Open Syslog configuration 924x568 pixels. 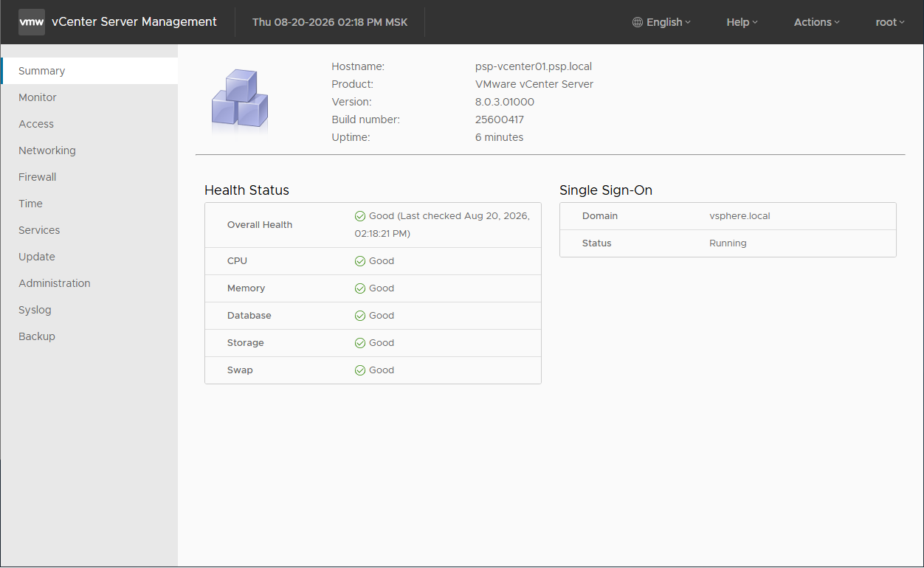[x=89, y=310]
